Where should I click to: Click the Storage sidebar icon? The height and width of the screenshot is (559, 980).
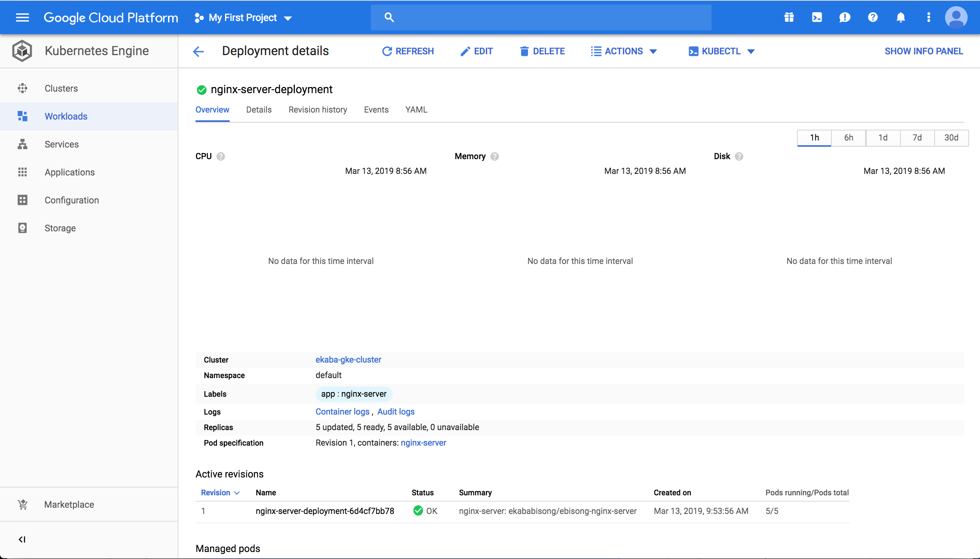(22, 228)
